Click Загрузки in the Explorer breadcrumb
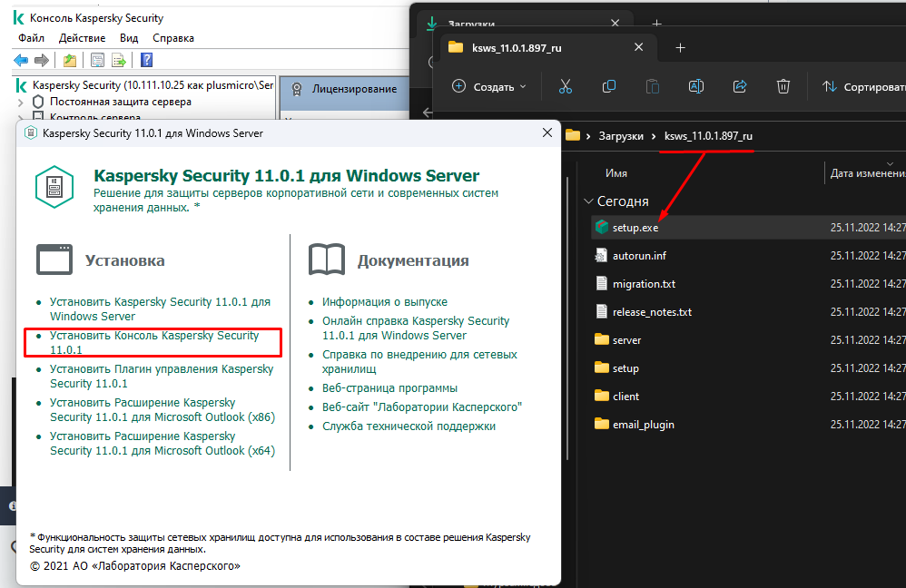Image resolution: width=906 pixels, height=588 pixels. [621, 136]
